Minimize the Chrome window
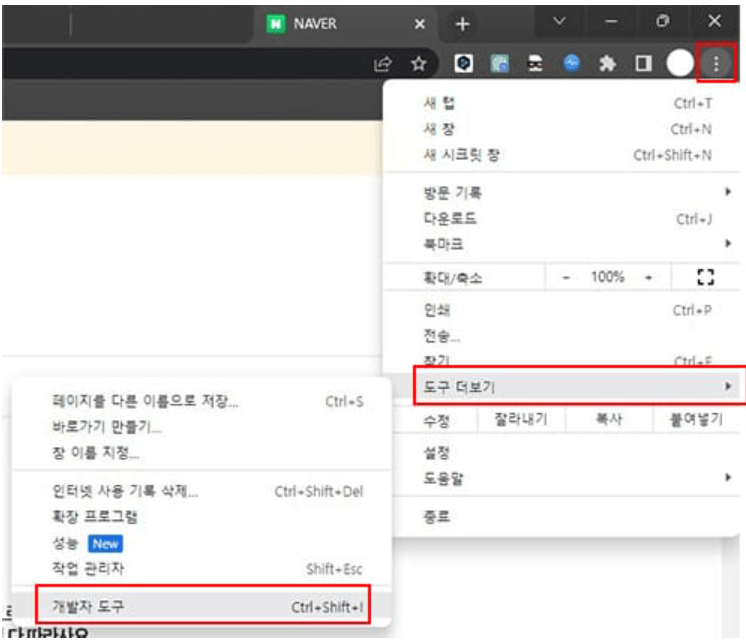 611,21
